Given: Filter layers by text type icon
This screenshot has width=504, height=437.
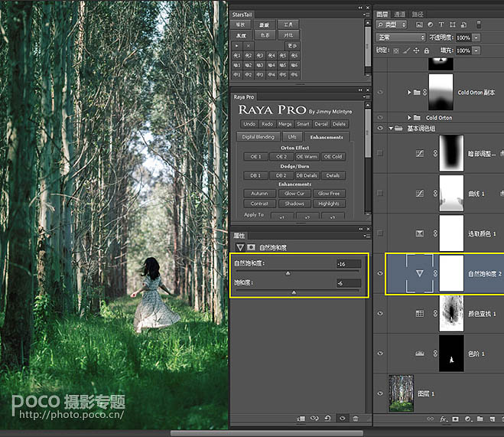Looking at the screenshot, I should point(441,24).
